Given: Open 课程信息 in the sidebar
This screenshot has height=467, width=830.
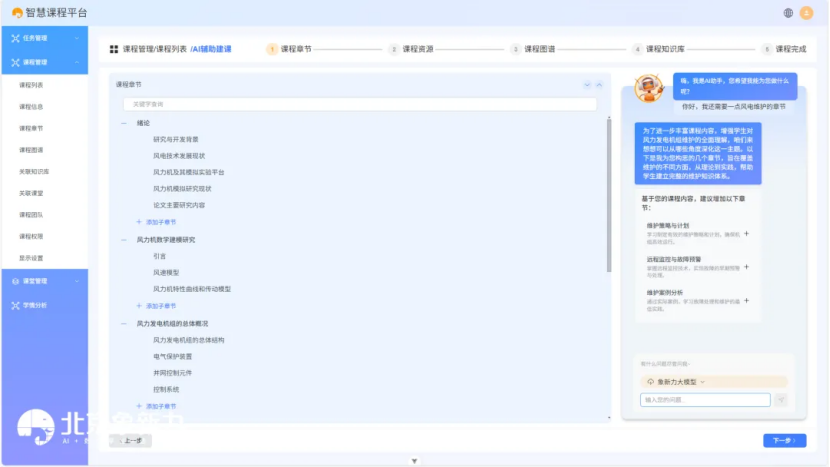Looking at the screenshot, I should [x=31, y=106].
